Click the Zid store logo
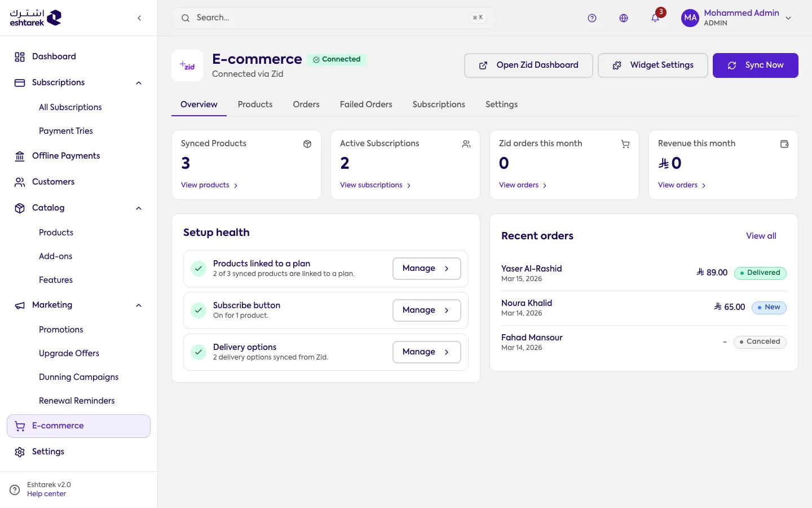The image size is (812, 508). click(187, 65)
